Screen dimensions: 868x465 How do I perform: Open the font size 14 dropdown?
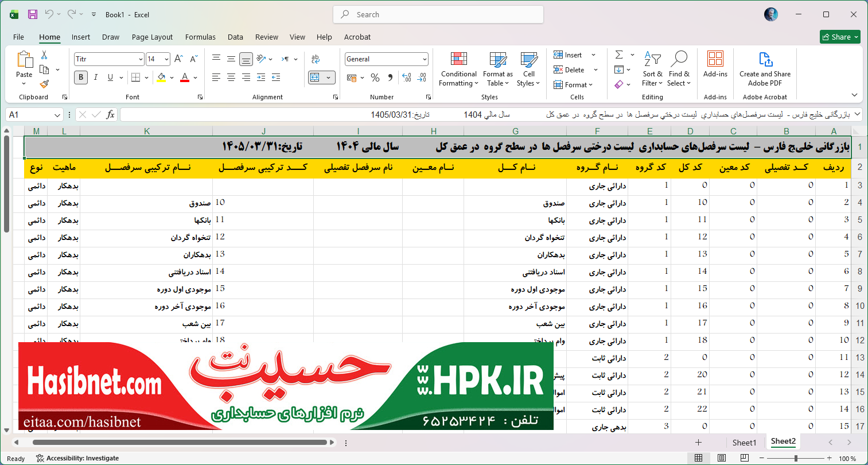coord(166,59)
